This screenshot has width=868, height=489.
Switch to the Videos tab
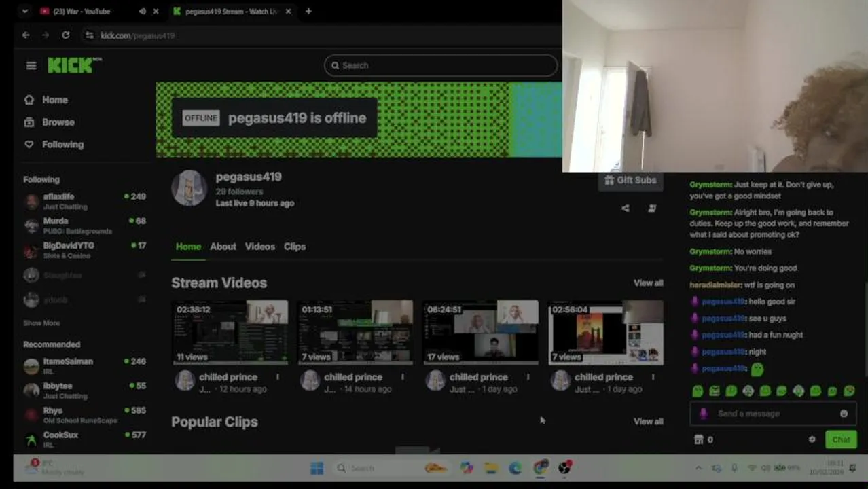pyautogui.click(x=260, y=247)
